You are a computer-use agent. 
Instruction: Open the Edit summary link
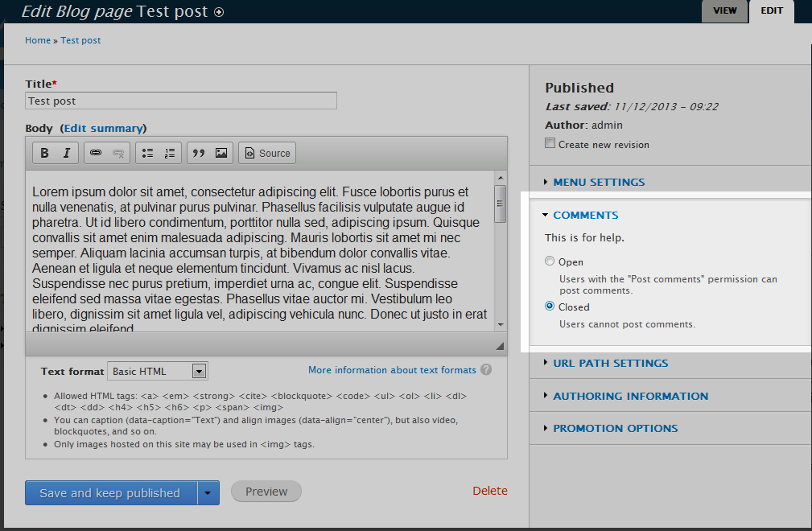tap(103, 129)
